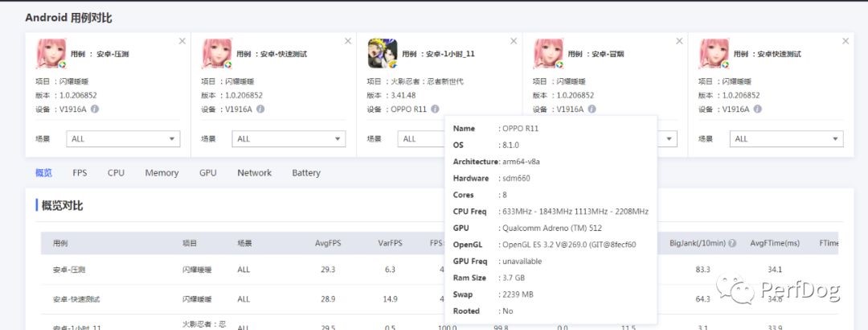
Task: Click BigJank value 64.3
Action: [x=703, y=299]
